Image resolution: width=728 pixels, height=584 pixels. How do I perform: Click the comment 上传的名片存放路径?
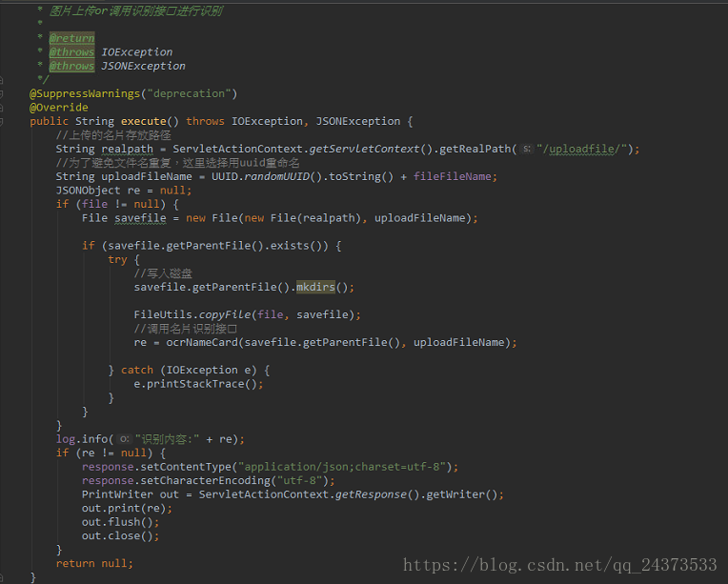pos(113,135)
